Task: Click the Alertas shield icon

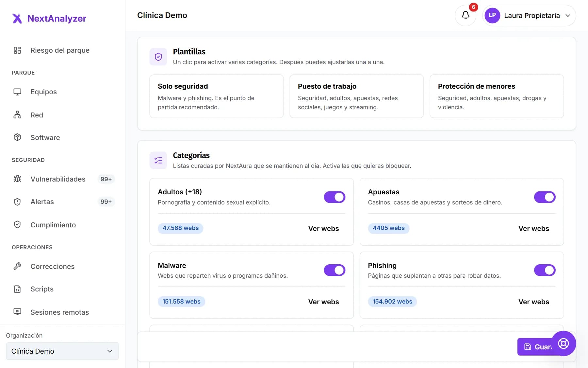Action: (x=17, y=202)
